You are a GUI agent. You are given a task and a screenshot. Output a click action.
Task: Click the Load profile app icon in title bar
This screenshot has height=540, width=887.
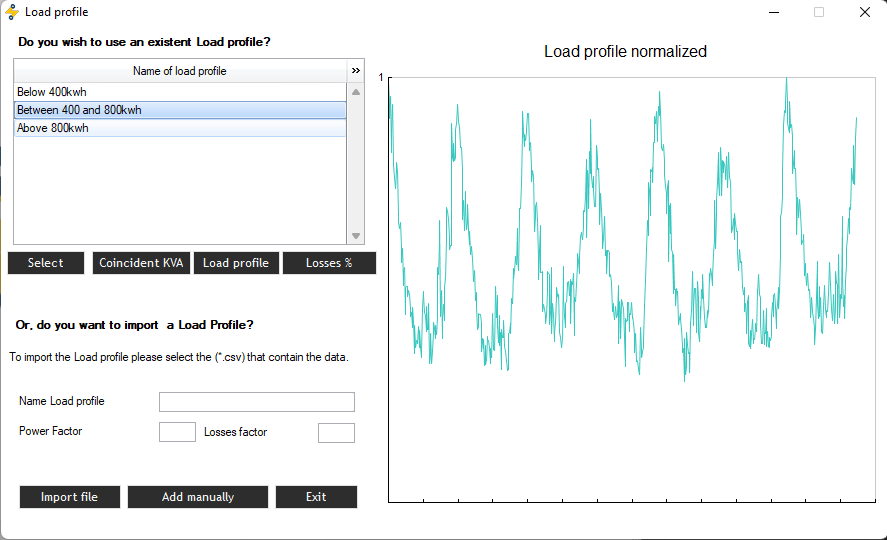pos(12,12)
